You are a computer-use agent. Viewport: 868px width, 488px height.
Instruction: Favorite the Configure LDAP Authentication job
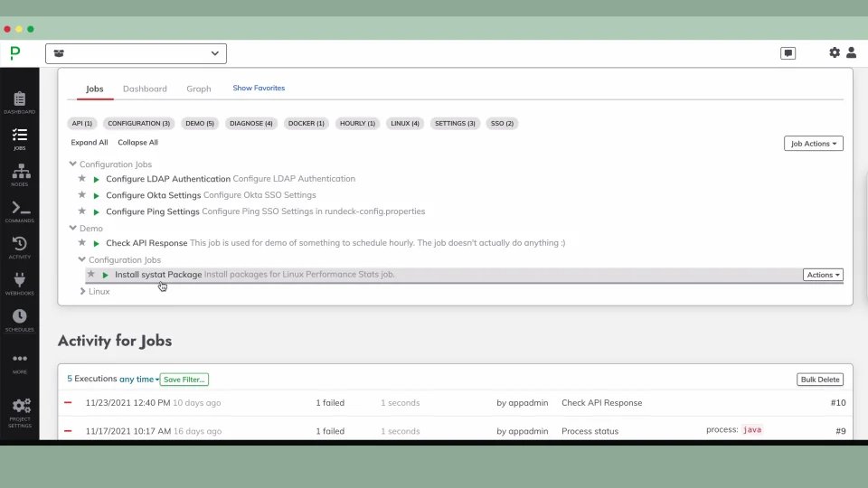tap(82, 178)
